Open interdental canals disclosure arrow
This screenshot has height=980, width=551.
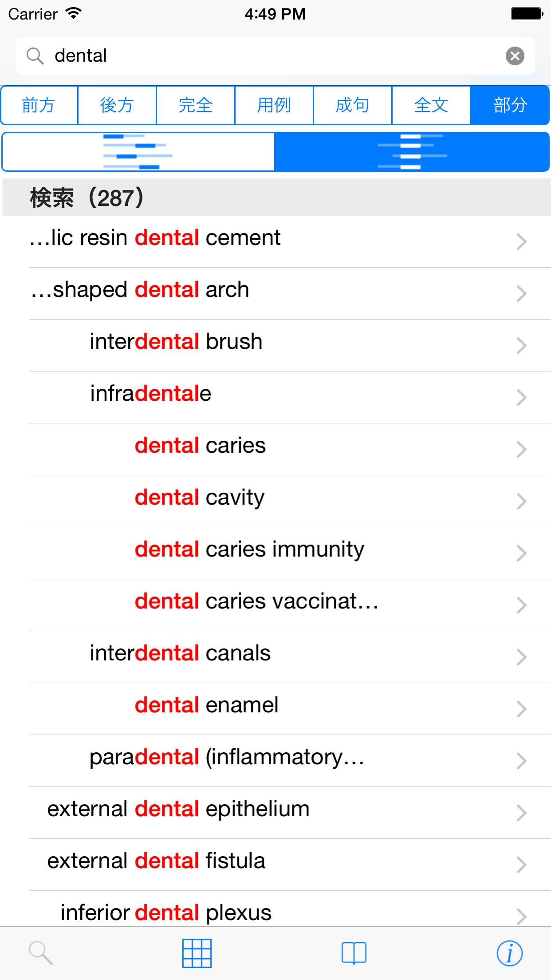pyautogui.click(x=521, y=657)
